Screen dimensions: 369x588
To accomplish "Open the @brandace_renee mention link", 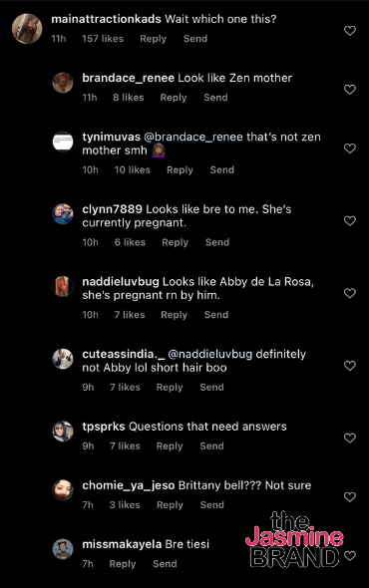I will coord(193,137).
